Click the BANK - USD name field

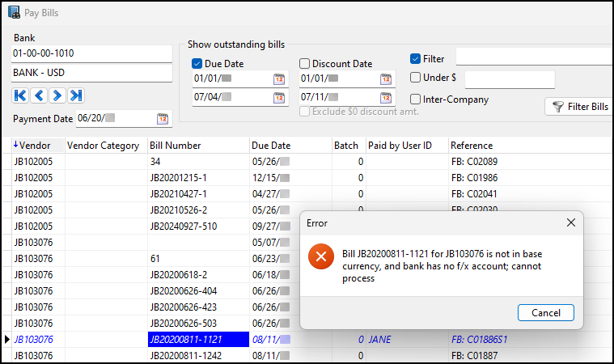91,73
